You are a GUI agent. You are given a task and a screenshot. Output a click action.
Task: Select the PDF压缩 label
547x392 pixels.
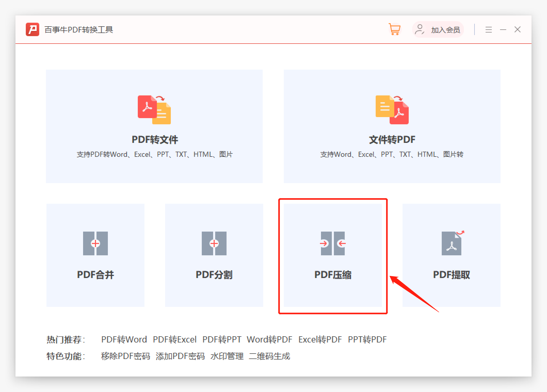(333, 275)
